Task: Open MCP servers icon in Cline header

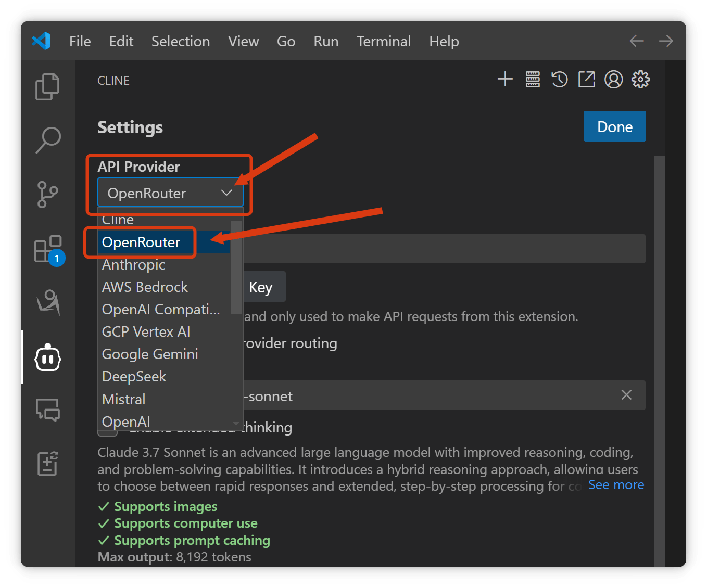Action: coord(533,79)
